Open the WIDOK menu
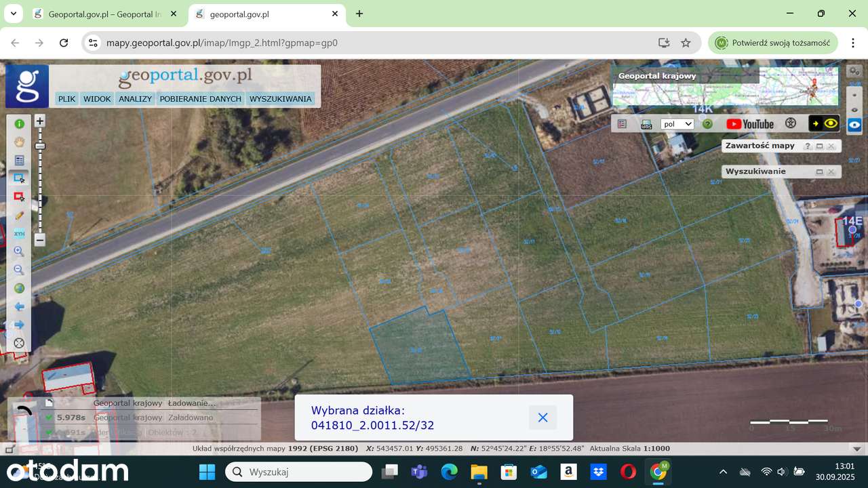Screen dimensions: 868x488 point(97,99)
